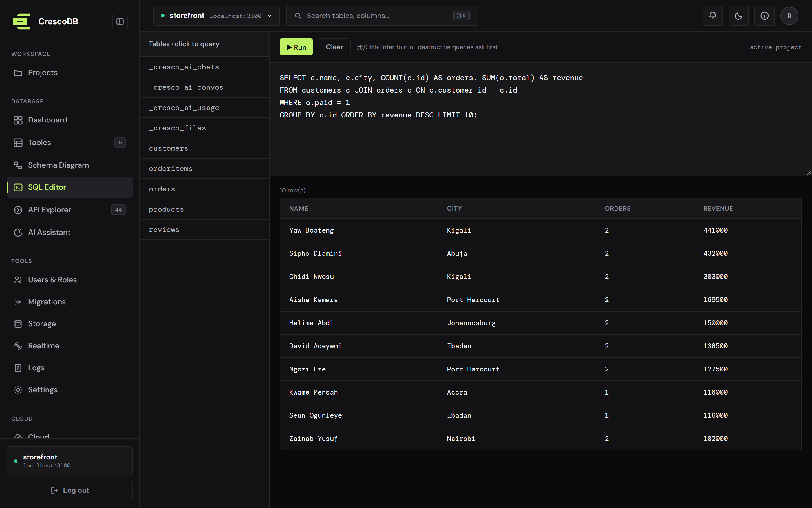Image resolution: width=812 pixels, height=508 pixels.
Task: Open Schema Diagram
Action: 69,165
